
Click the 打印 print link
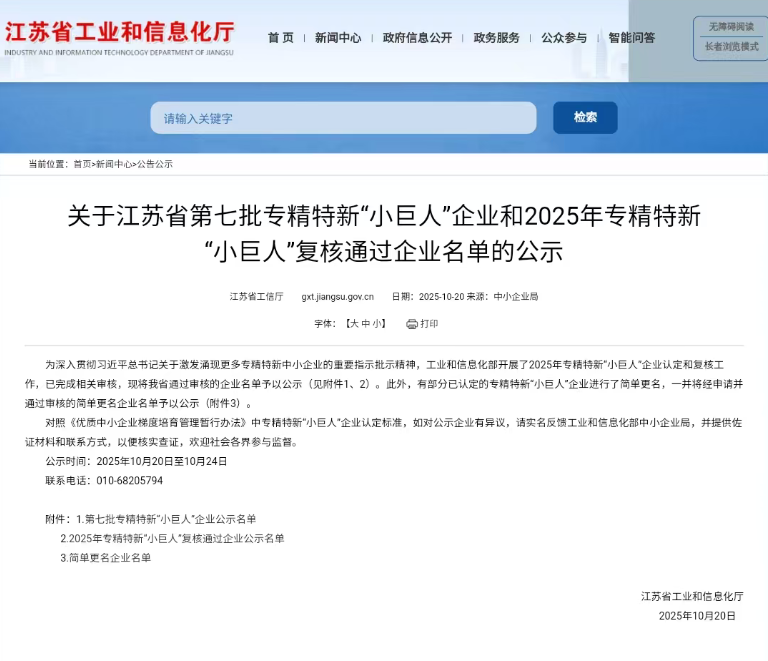429,324
